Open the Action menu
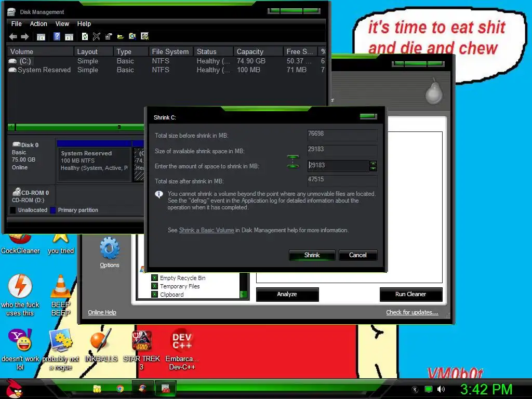Viewport: 532px width, 399px height. click(x=38, y=24)
